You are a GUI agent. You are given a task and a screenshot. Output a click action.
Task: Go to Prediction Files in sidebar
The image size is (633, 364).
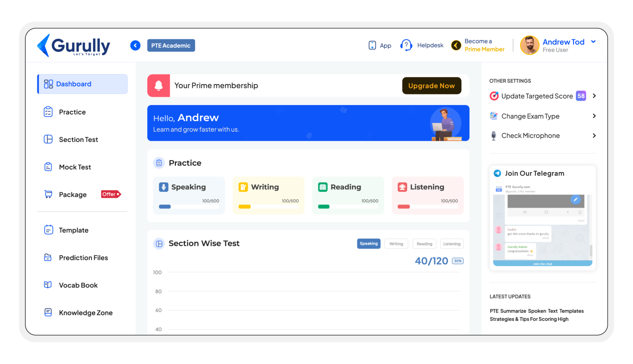pos(83,258)
